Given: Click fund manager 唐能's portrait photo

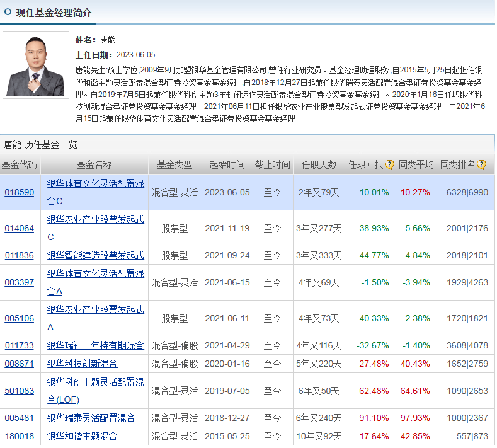Looking at the screenshot, I should point(36,65).
